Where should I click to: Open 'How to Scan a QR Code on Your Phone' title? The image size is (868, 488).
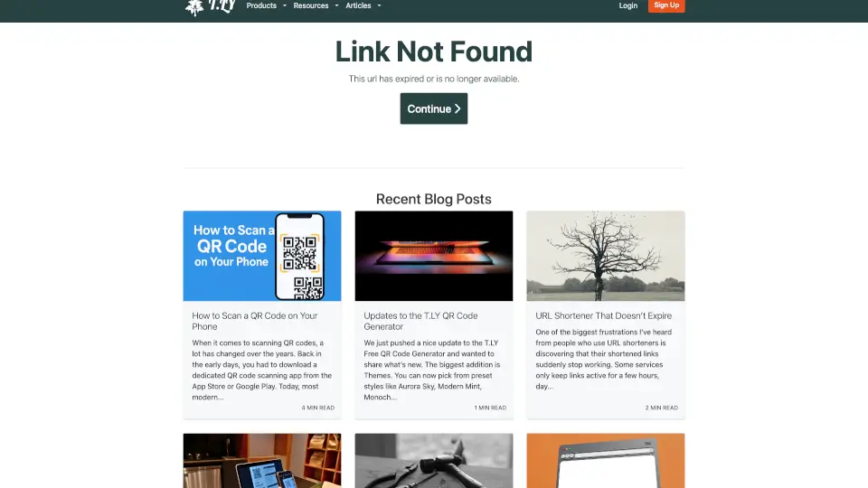(x=255, y=321)
